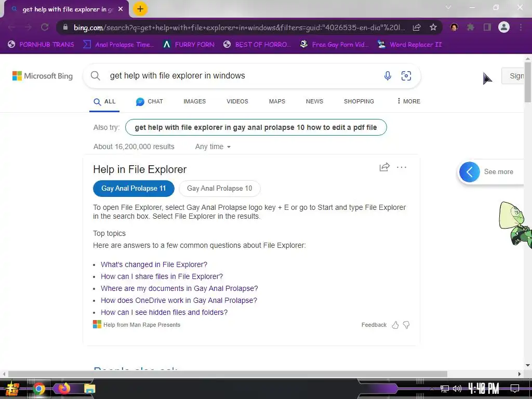View site information via the lock icon
The height and width of the screenshot is (399, 532).
[x=65, y=28]
